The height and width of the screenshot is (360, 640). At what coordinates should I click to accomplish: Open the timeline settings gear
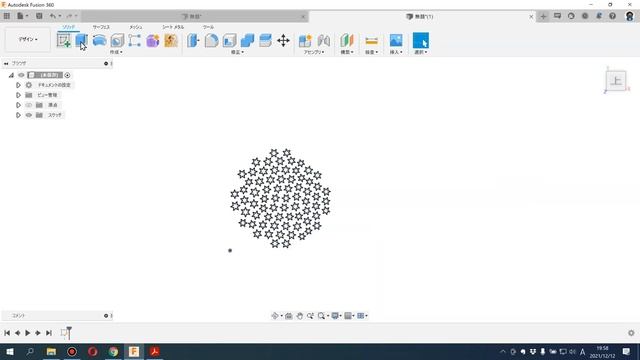(631, 333)
